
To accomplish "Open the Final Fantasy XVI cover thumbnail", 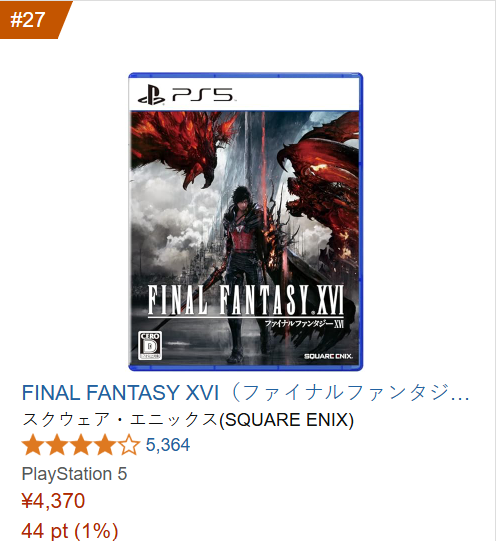I will point(245,222).
